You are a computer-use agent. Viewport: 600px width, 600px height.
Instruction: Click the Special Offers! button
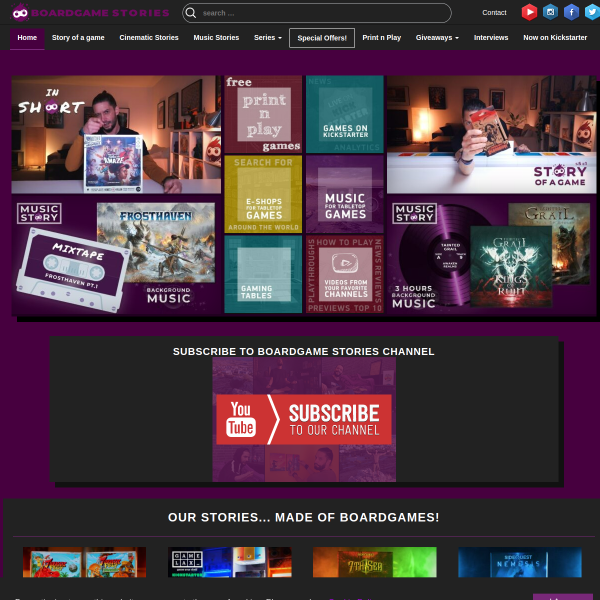(x=322, y=38)
